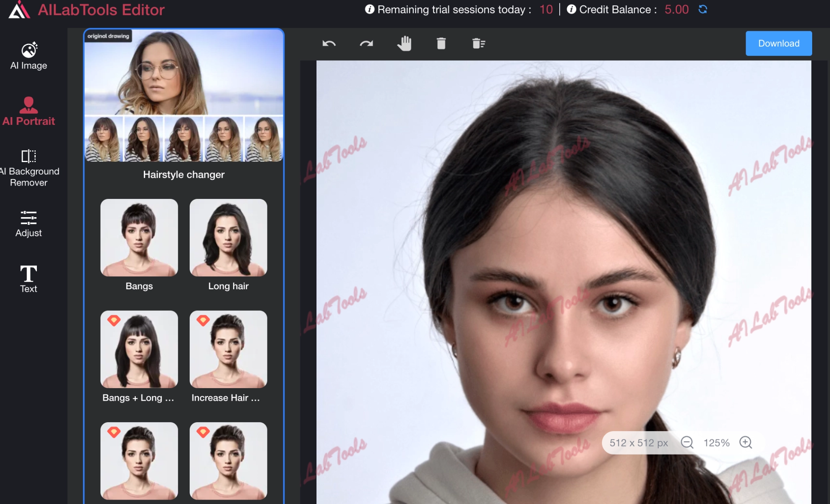Click the Download button
The height and width of the screenshot is (504, 830).
779,43
